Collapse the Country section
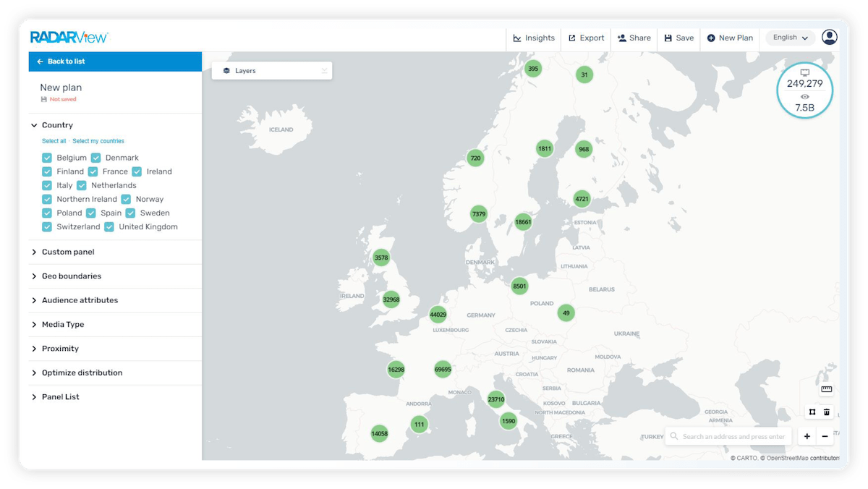Viewport: 868px width, 489px height. [115, 125]
